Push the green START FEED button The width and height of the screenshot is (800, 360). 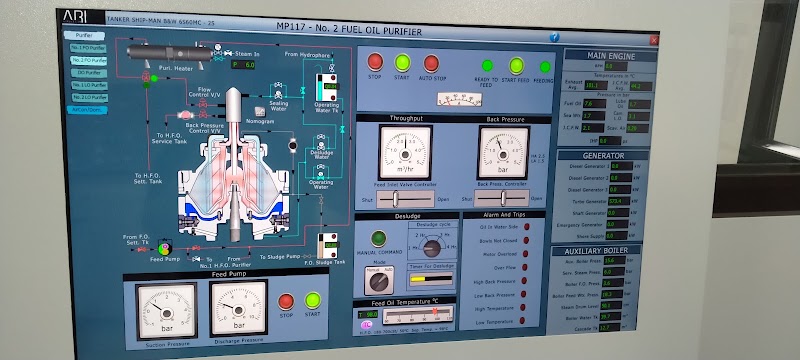point(516,66)
